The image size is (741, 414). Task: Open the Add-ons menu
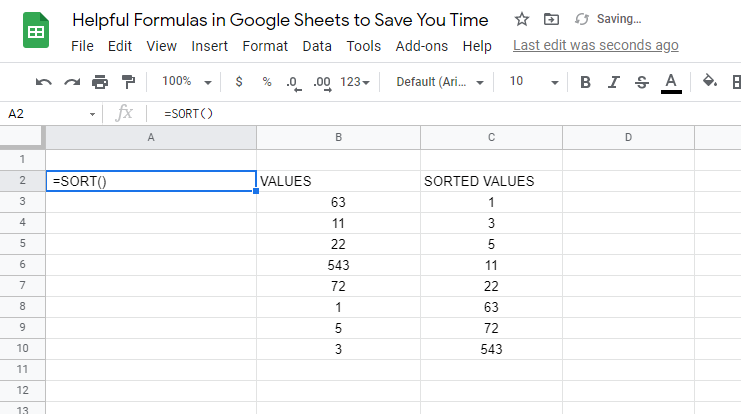422,46
